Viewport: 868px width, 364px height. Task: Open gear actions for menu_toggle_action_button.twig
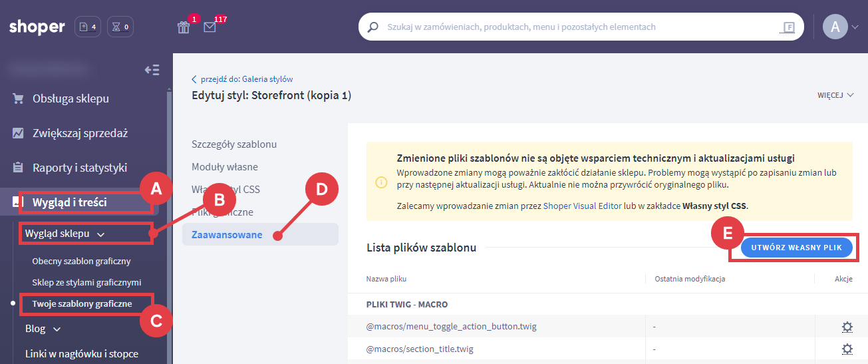(847, 327)
